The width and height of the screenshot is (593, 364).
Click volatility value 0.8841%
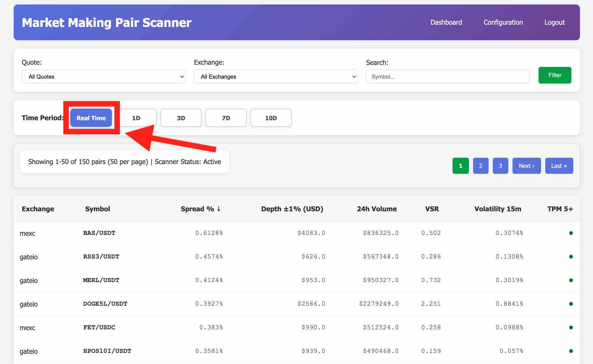click(x=509, y=304)
